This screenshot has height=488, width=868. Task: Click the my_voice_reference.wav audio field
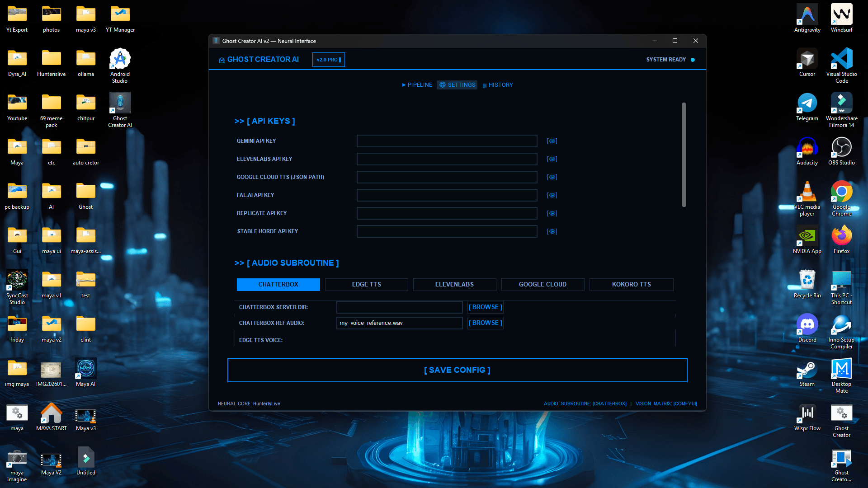tap(399, 323)
